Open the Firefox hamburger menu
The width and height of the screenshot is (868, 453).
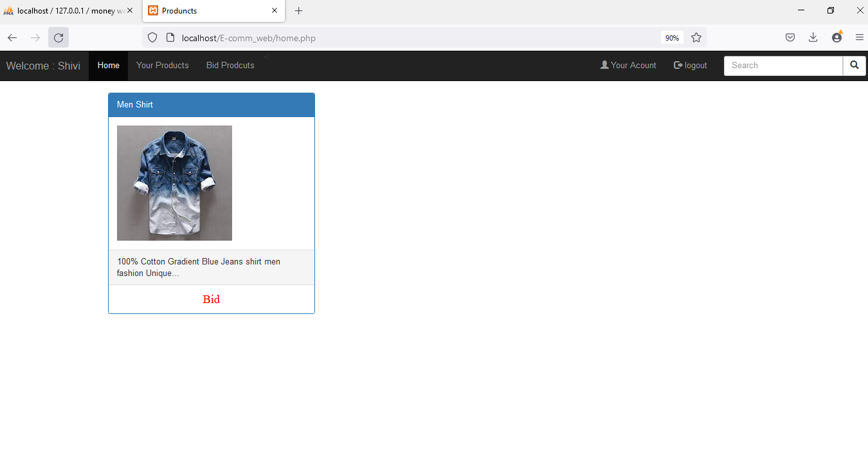point(860,38)
